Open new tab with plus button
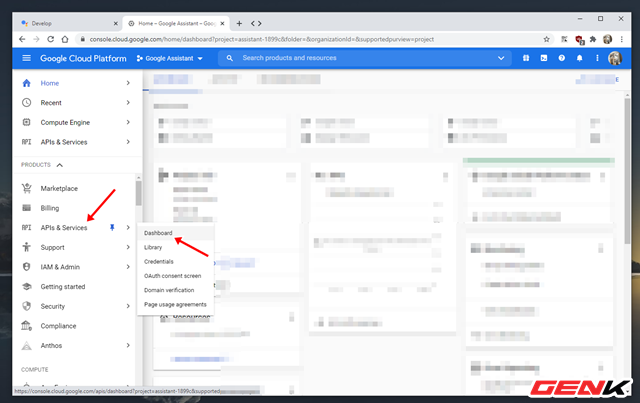The width and height of the screenshot is (640, 403). [240, 23]
